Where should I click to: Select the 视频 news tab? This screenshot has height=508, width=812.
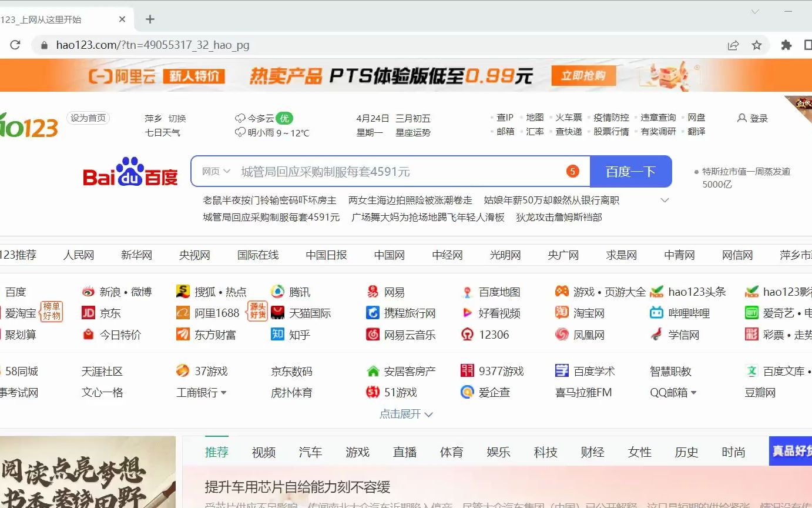tap(264, 452)
